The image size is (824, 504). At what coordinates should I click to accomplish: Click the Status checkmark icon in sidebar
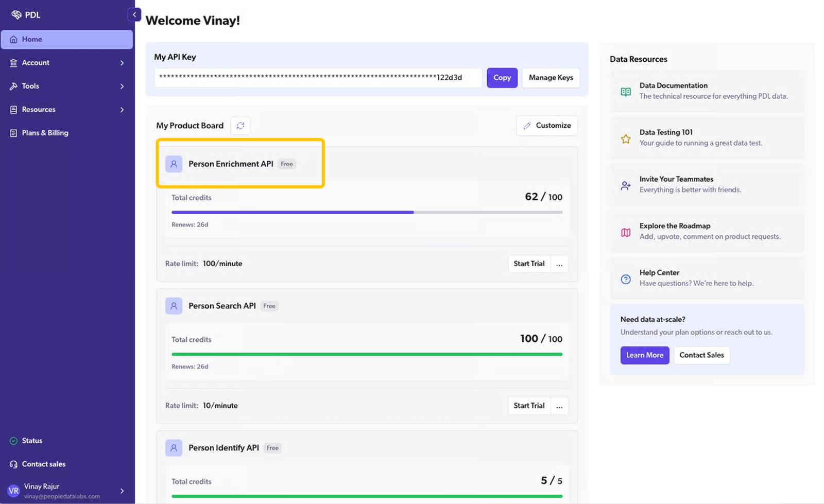[13, 441]
